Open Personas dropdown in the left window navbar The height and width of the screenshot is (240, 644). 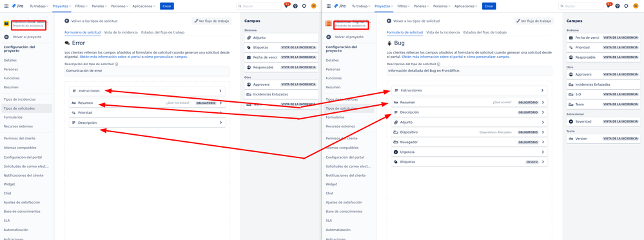(x=119, y=6)
